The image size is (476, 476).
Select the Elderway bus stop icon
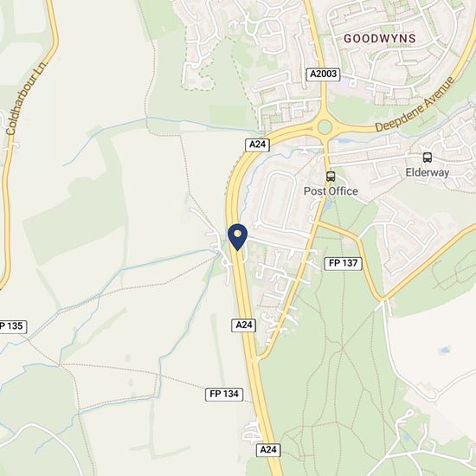point(428,158)
